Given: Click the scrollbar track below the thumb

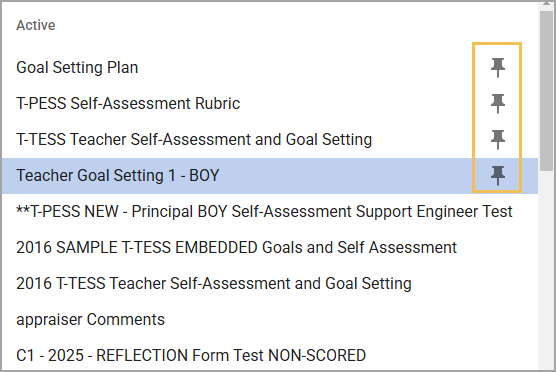Looking at the screenshot, I should coord(547,271).
